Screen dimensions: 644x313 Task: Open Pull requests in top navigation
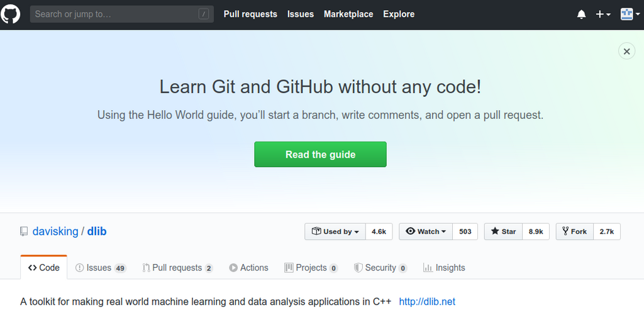click(x=250, y=14)
